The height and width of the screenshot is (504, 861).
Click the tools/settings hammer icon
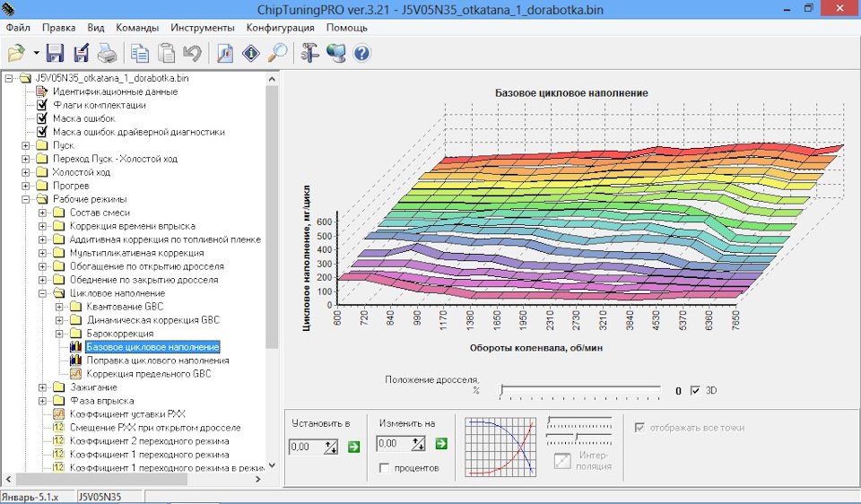coord(310,53)
